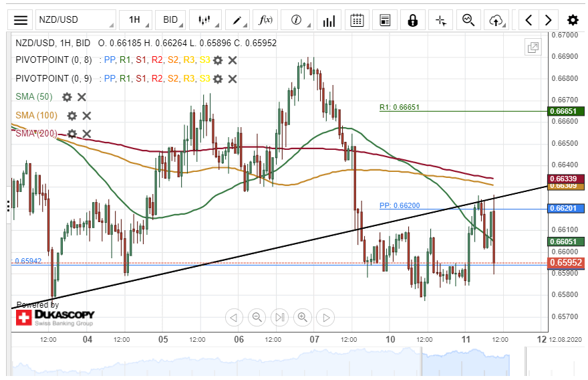Image resolution: width=588 pixels, height=380 pixels.
Task: Open the 1H timeframe dropdown
Action: click(136, 20)
